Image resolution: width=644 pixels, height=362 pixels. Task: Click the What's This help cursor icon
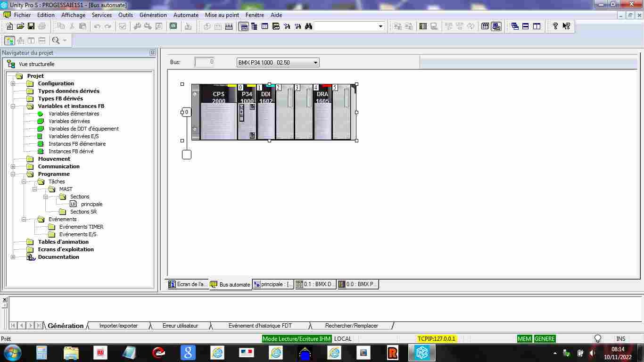point(566,26)
